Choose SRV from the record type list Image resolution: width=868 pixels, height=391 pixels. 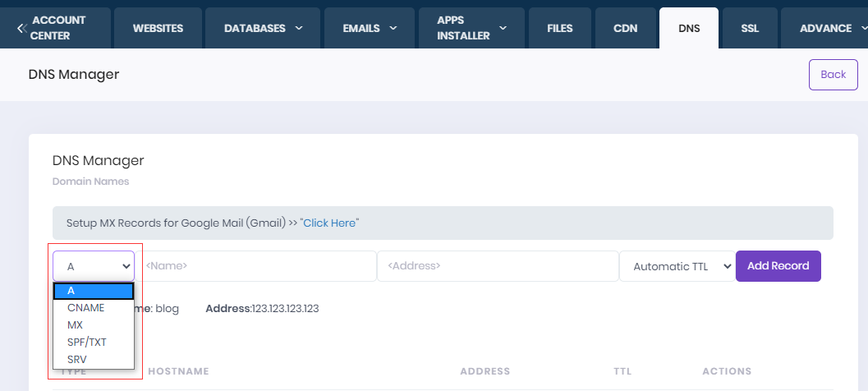click(x=77, y=359)
